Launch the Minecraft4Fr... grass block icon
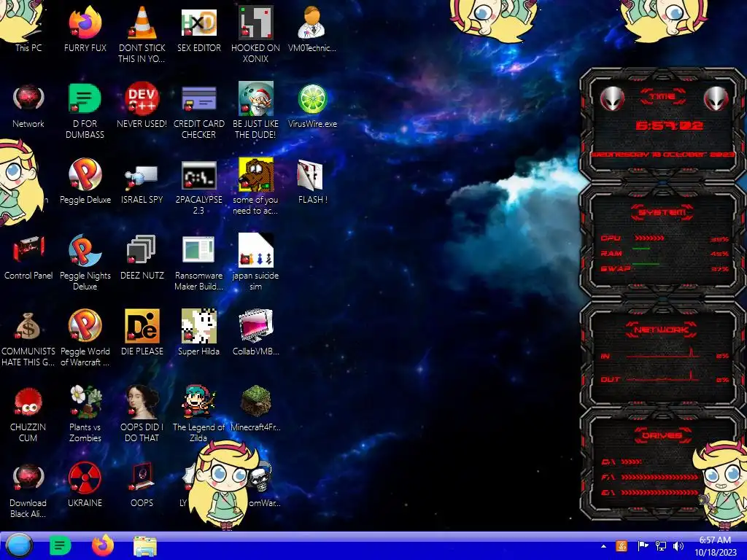 point(256,408)
